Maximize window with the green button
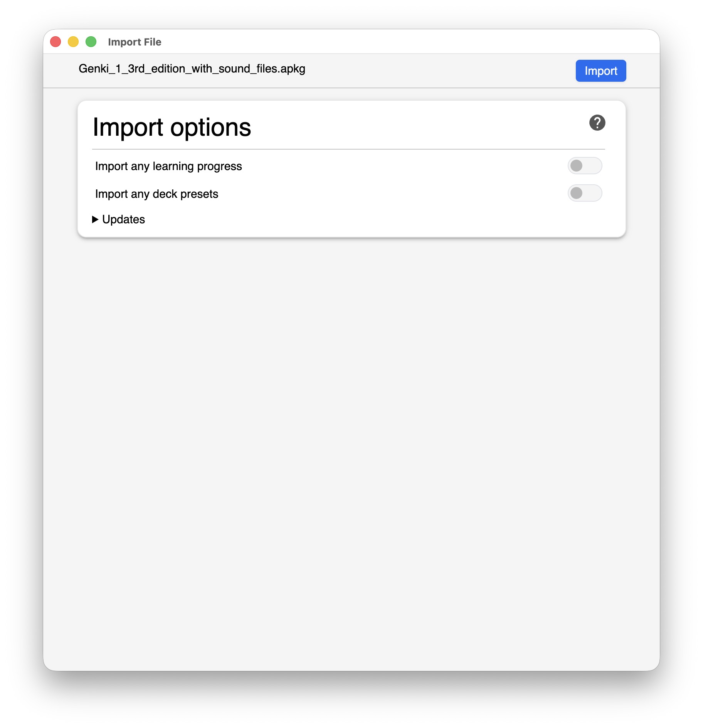Image resolution: width=703 pixels, height=728 pixels. point(91,42)
